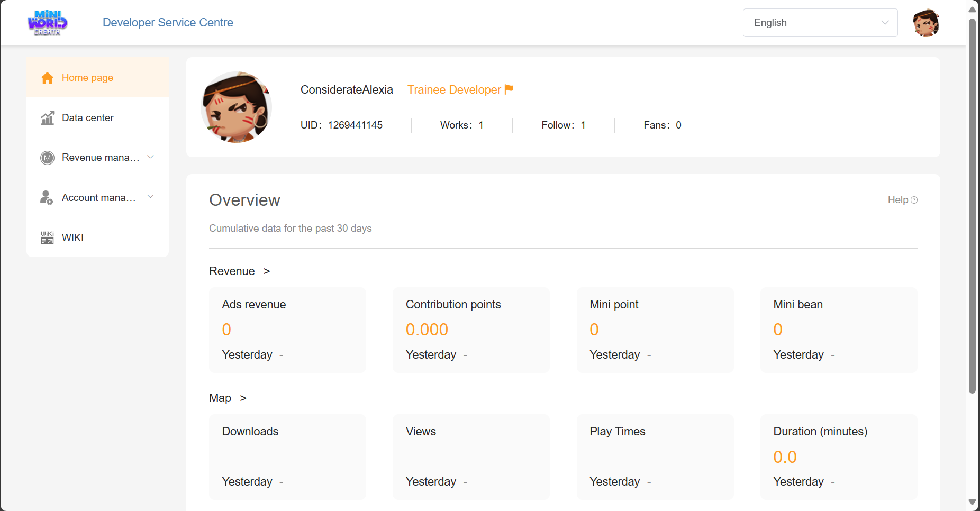Viewport: 980px width, 511px height.
Task: Open the Help link
Action: click(902, 200)
